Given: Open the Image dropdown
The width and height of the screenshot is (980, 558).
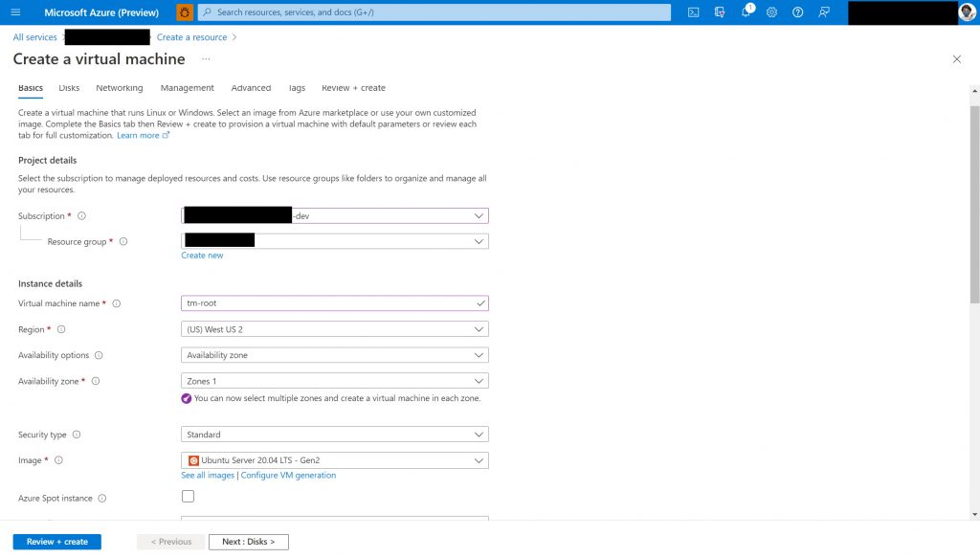Looking at the screenshot, I should 335,460.
